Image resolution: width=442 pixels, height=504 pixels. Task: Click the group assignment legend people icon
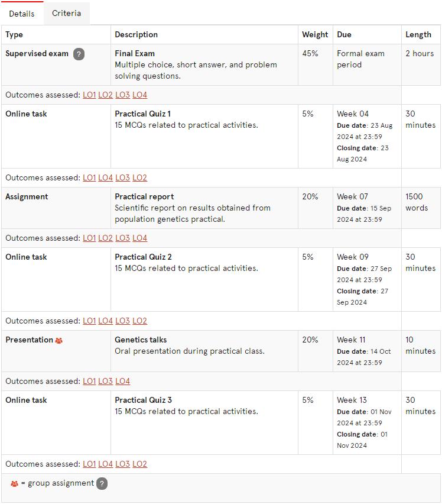(14, 484)
